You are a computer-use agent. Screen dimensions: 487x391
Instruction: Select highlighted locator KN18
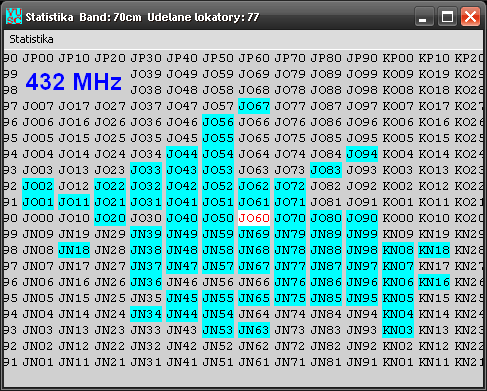pos(434,250)
